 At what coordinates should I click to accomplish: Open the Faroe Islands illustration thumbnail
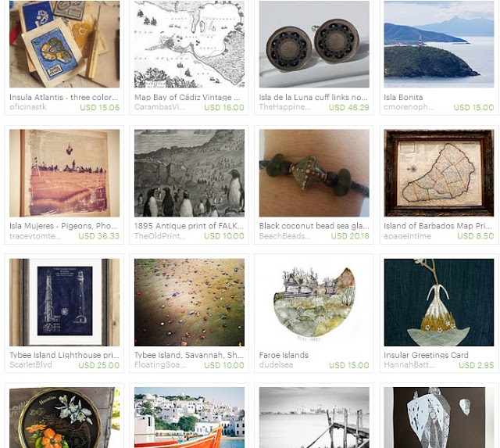pyautogui.click(x=314, y=302)
